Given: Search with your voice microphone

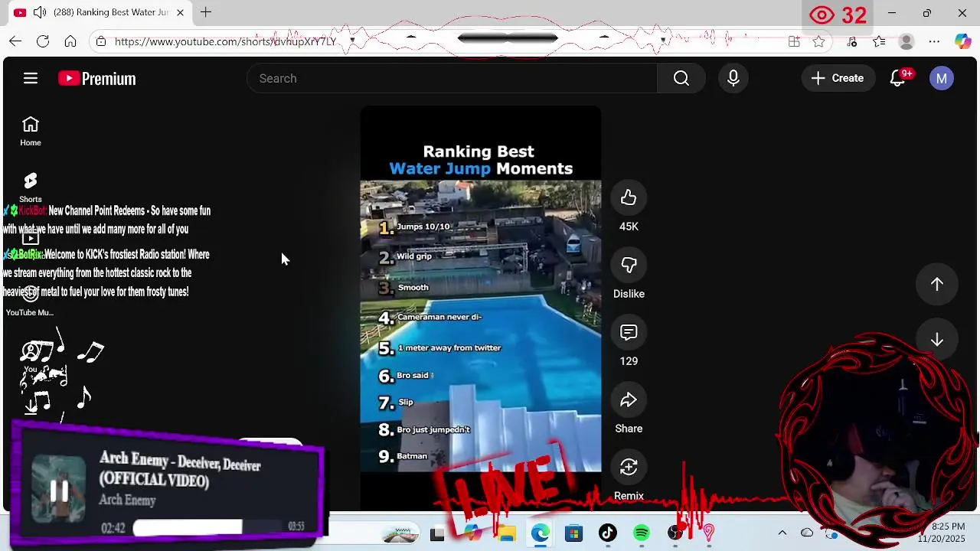Looking at the screenshot, I should pyautogui.click(x=733, y=78).
